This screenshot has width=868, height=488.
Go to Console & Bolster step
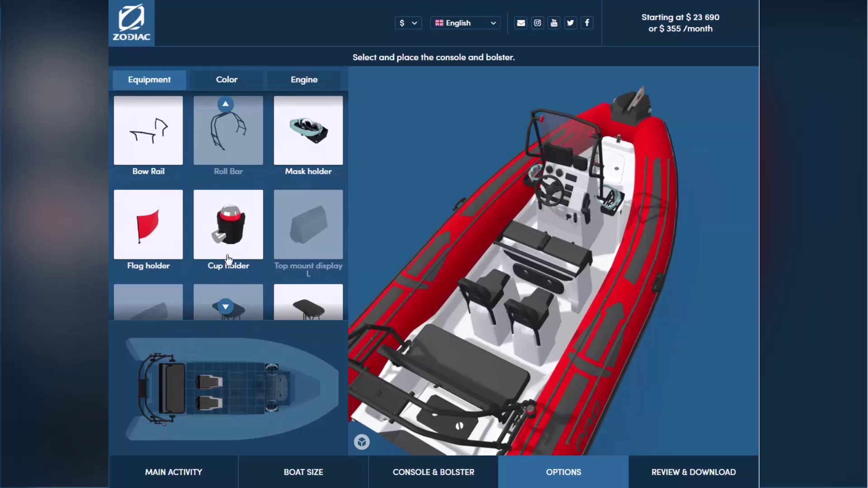coord(433,472)
